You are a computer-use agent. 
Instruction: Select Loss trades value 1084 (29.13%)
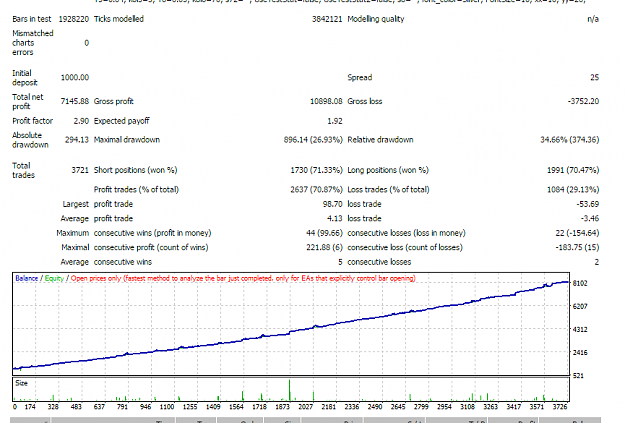tap(573, 189)
